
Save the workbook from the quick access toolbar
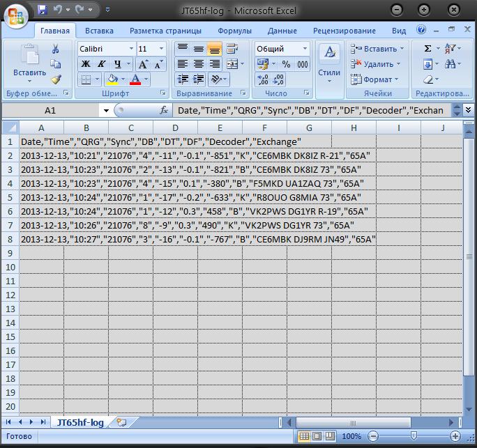(42, 10)
